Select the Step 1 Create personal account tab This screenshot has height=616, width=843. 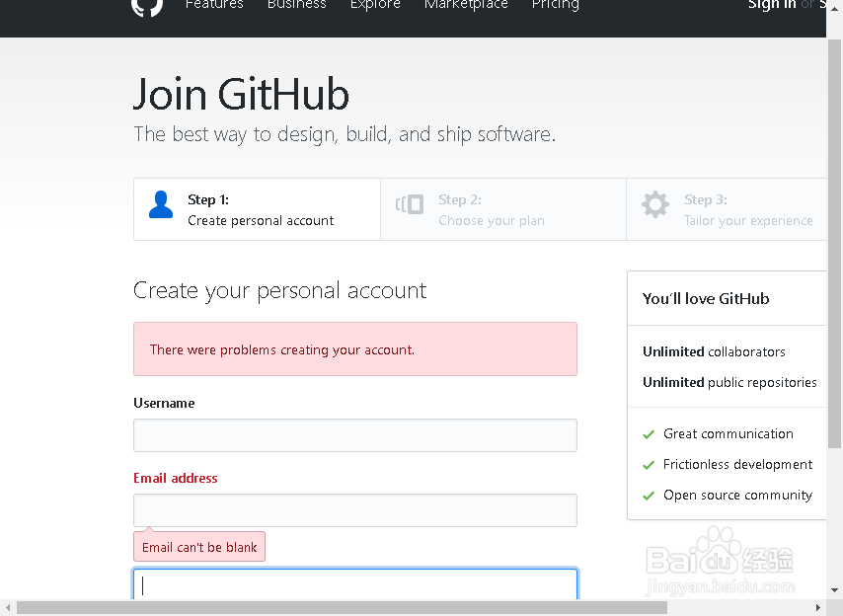click(257, 209)
